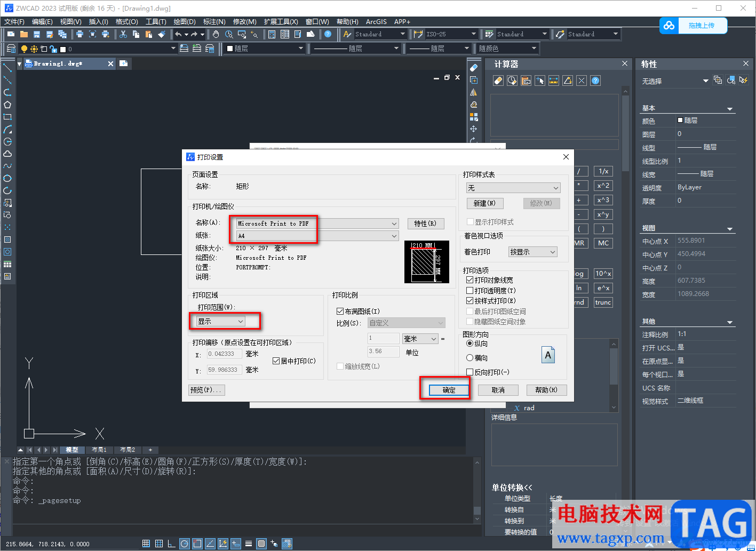Click the calculator distance ruler icon
The width and height of the screenshot is (756, 551).
pos(554,81)
